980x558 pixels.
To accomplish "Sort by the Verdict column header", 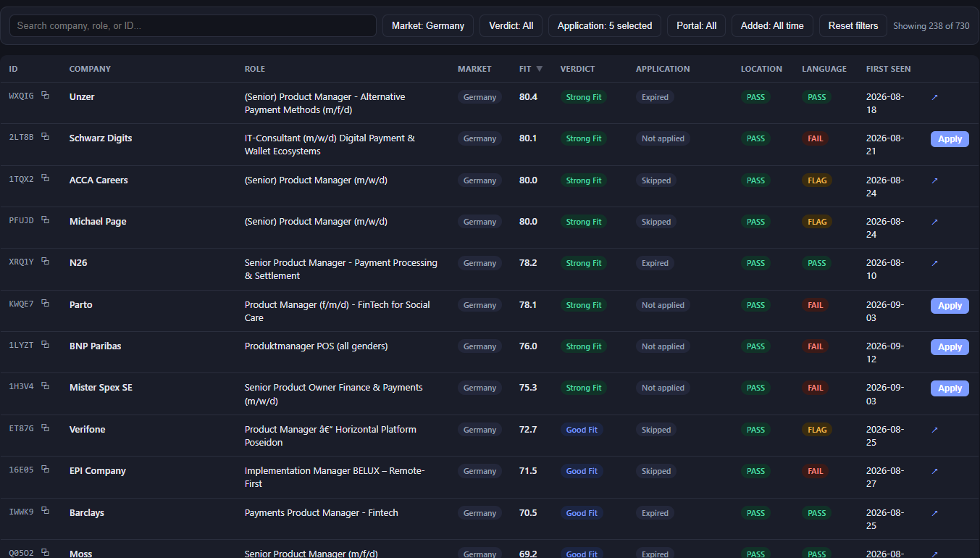I will pyautogui.click(x=577, y=69).
